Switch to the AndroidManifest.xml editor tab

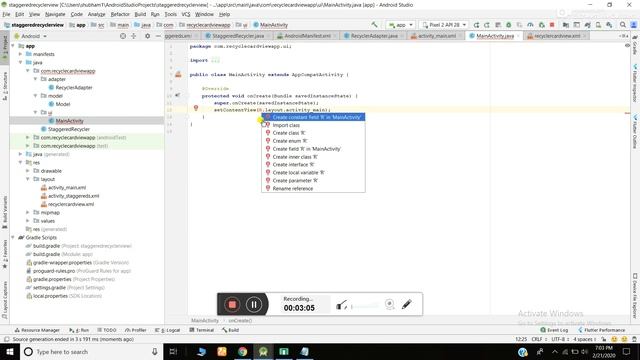pyautogui.click(x=307, y=36)
